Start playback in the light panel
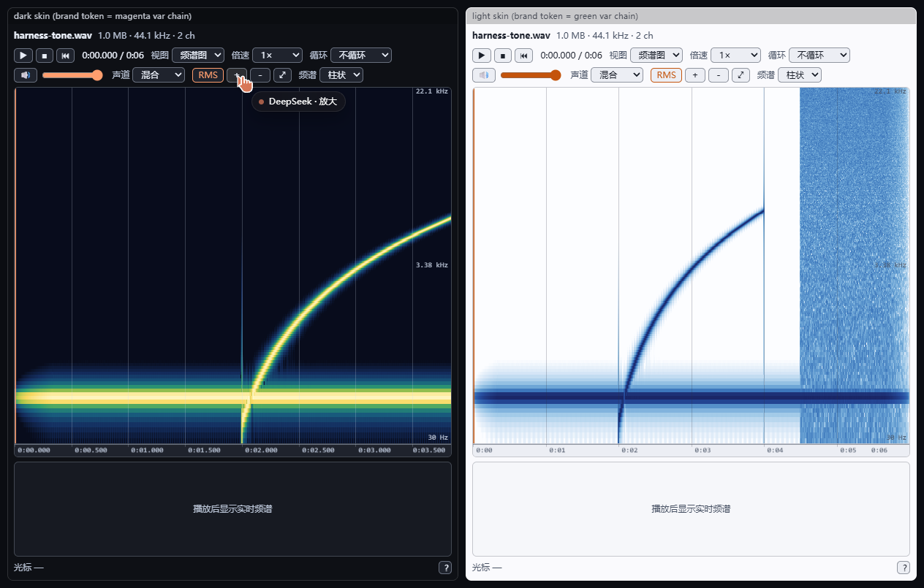This screenshot has height=588, width=924. click(x=482, y=56)
